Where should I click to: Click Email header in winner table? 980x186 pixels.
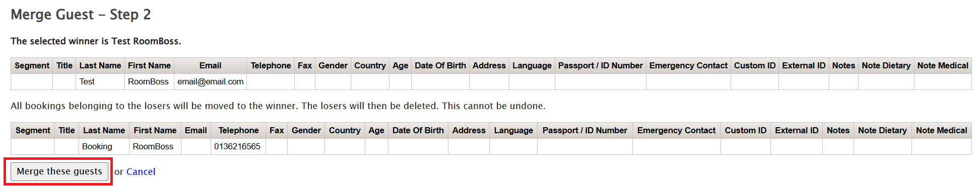(210, 65)
